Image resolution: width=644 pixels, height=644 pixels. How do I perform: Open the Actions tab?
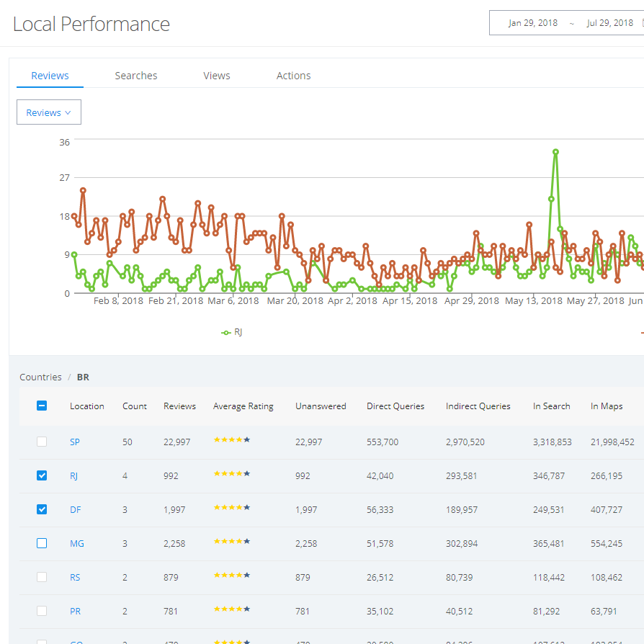[293, 76]
